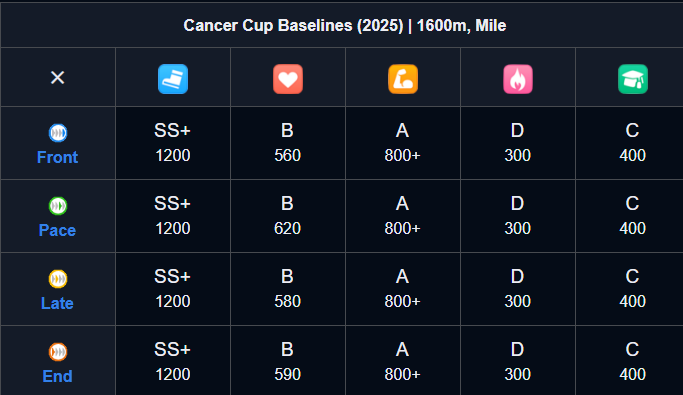Click the orange End closer style icon
Image resolution: width=683 pixels, height=395 pixels.
[x=58, y=352]
